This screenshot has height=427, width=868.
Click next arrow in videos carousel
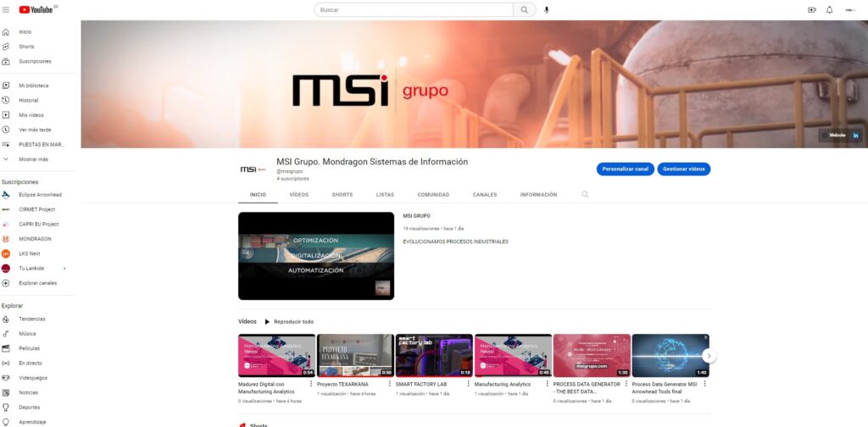[709, 356]
